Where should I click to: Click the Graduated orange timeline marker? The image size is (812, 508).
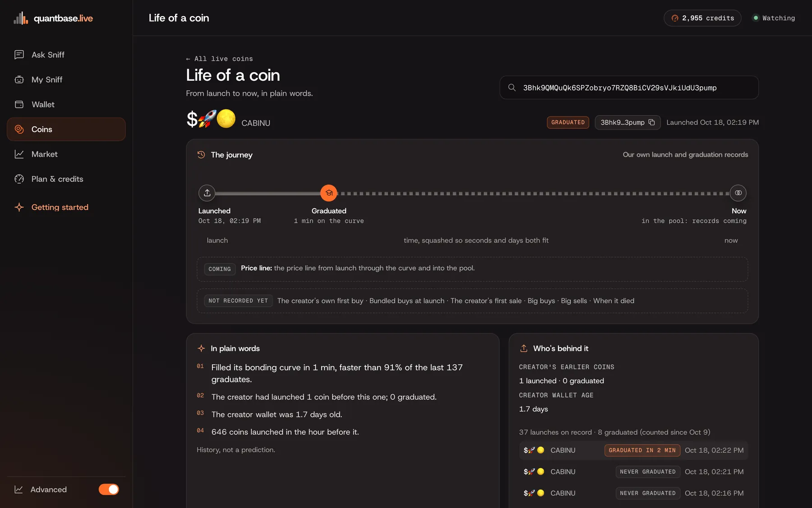(x=329, y=193)
